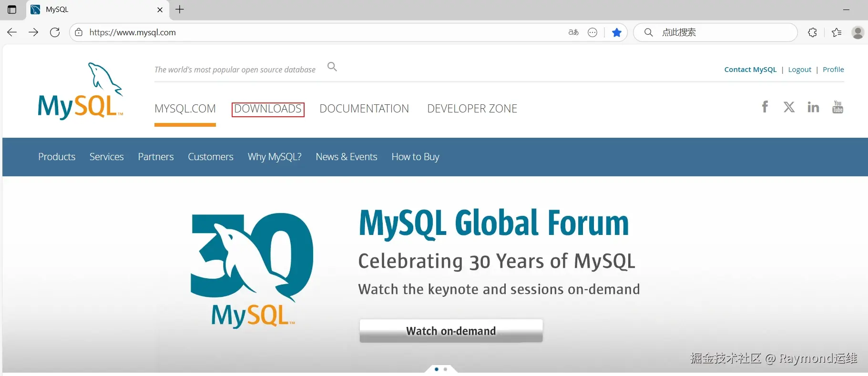Go back with the browser back arrow
Screen dimensions: 868x376
(x=12, y=32)
